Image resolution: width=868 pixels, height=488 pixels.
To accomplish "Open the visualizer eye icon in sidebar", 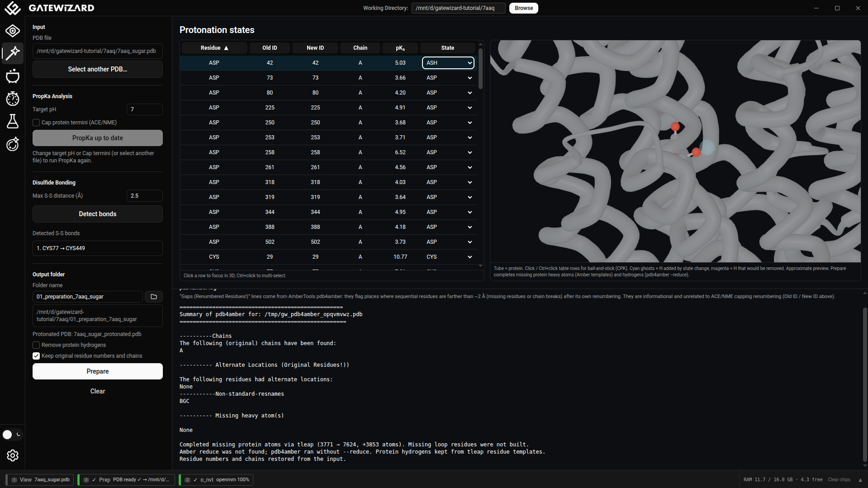I will click(x=13, y=31).
